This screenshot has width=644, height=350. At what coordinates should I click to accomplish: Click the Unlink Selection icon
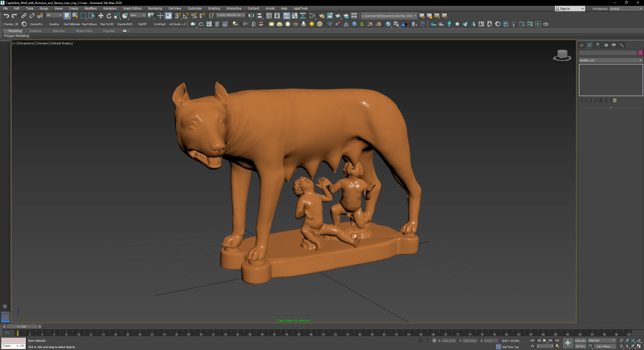[32, 16]
